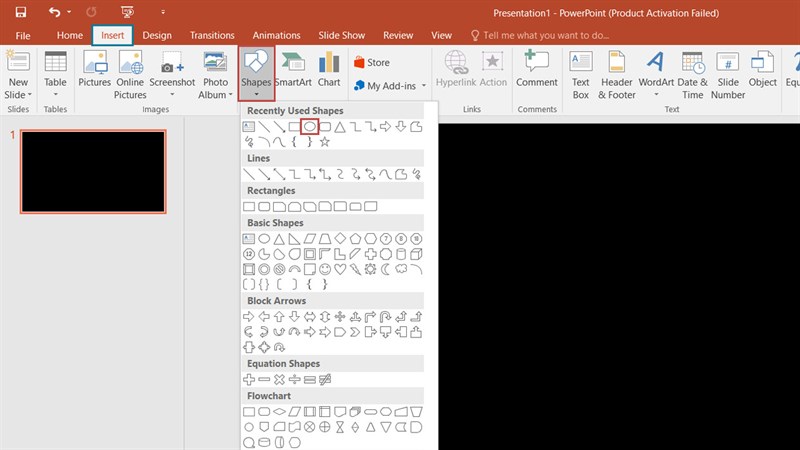Select the Heart shape in Basic Shapes
The width and height of the screenshot is (800, 450).
click(x=340, y=269)
